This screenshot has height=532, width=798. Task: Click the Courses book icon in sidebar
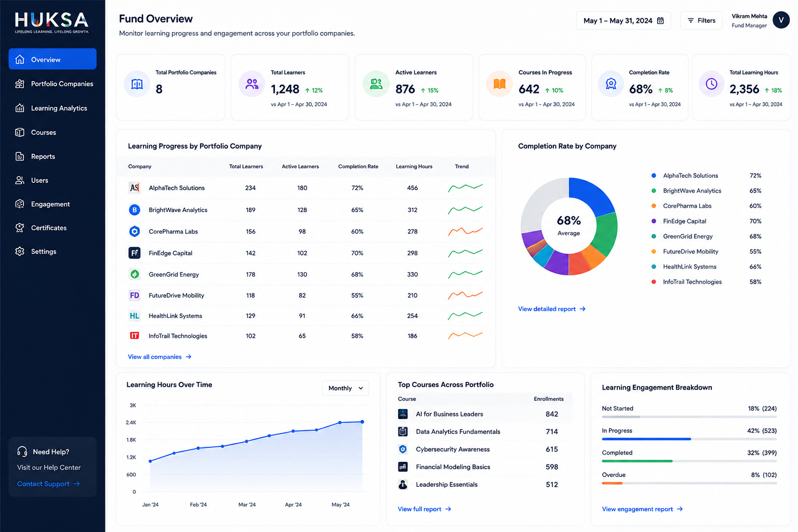pos(20,132)
